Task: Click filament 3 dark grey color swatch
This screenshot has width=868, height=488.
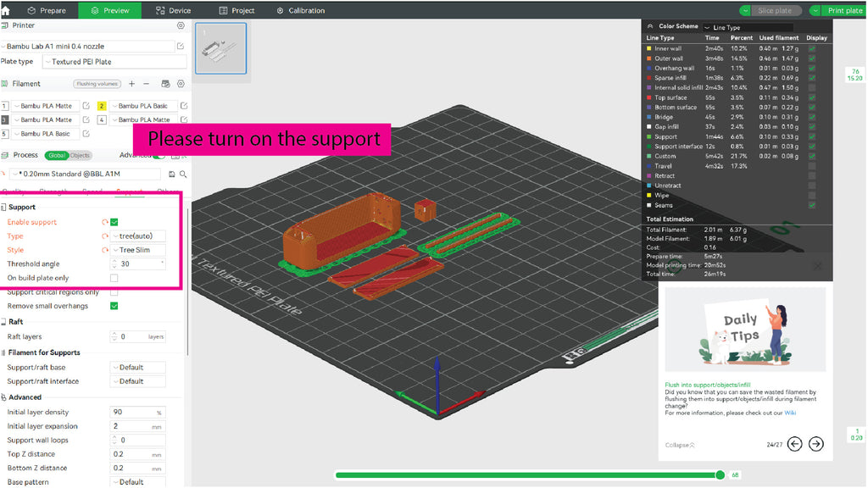Action: [5, 119]
